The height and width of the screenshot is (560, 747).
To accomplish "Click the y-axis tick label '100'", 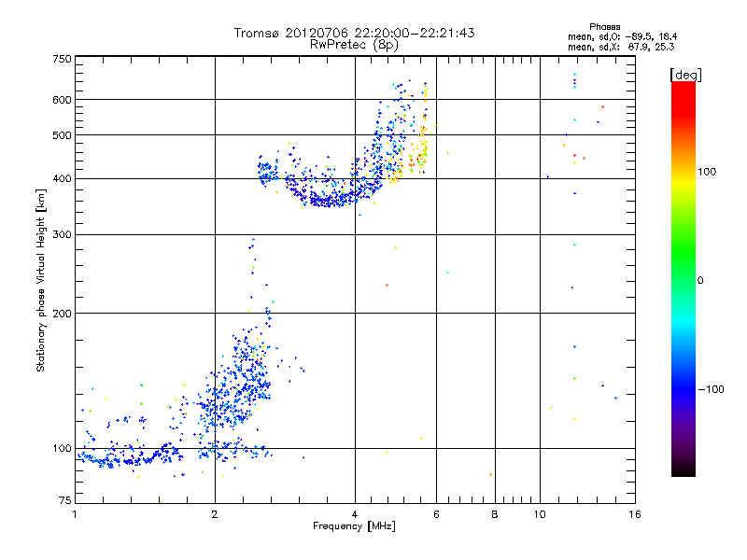I will (x=62, y=449).
